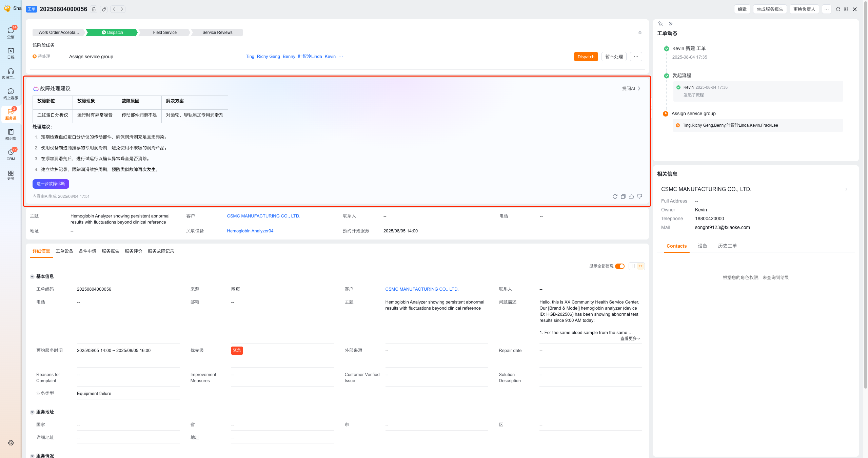Screen dimensions: 868x458
Task: Collapse the stage task panel chevron
Action: pyautogui.click(x=640, y=33)
